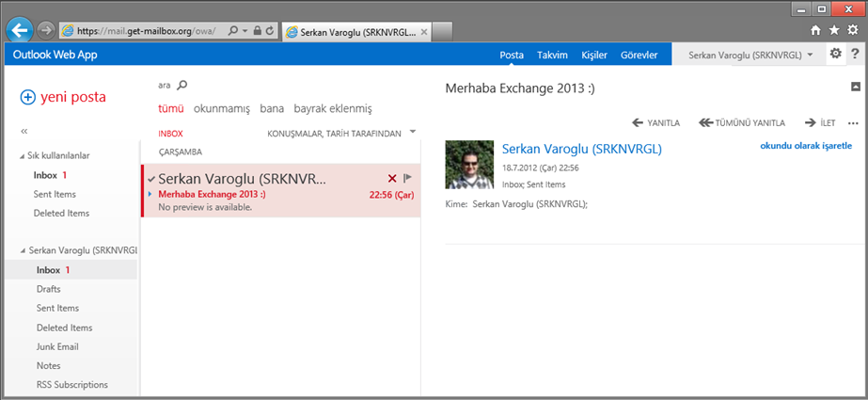The height and width of the screenshot is (400, 868).
Task: Delete the Merhaba Exchange 2013 message
Action: [392, 178]
